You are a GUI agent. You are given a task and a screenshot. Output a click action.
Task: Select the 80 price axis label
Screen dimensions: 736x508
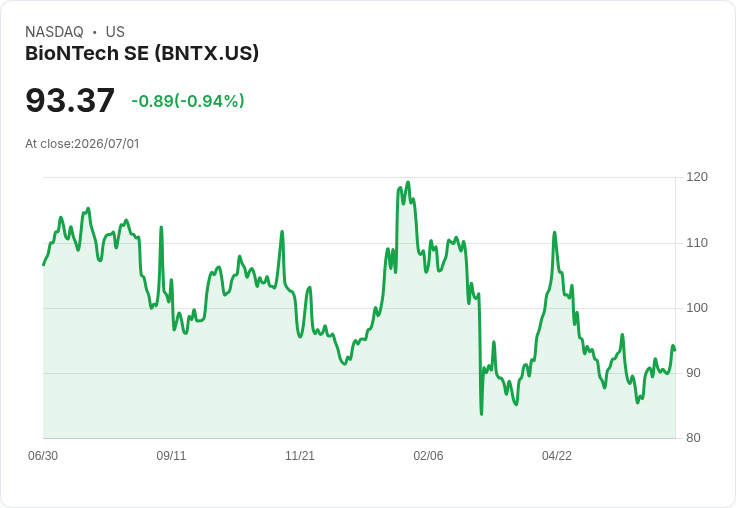[693, 438]
